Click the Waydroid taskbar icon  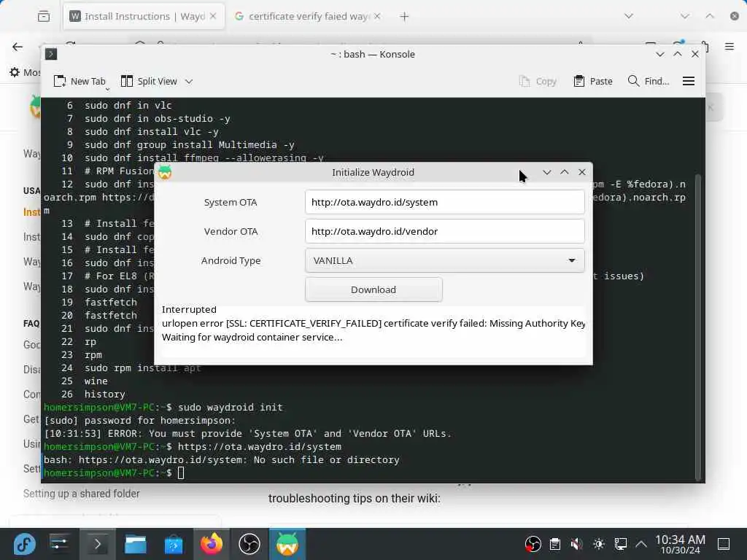(287, 544)
